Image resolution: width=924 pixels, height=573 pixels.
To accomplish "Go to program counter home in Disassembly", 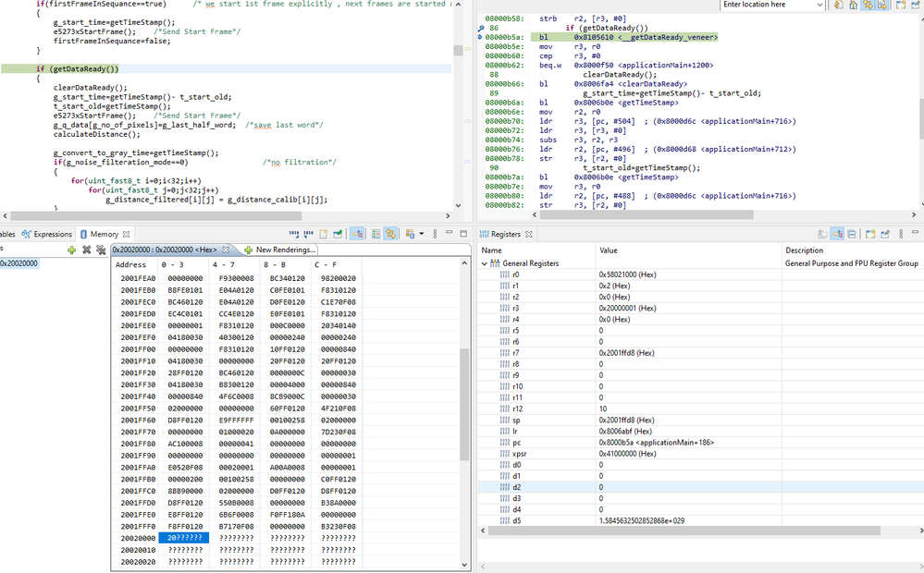I will tap(854, 5).
